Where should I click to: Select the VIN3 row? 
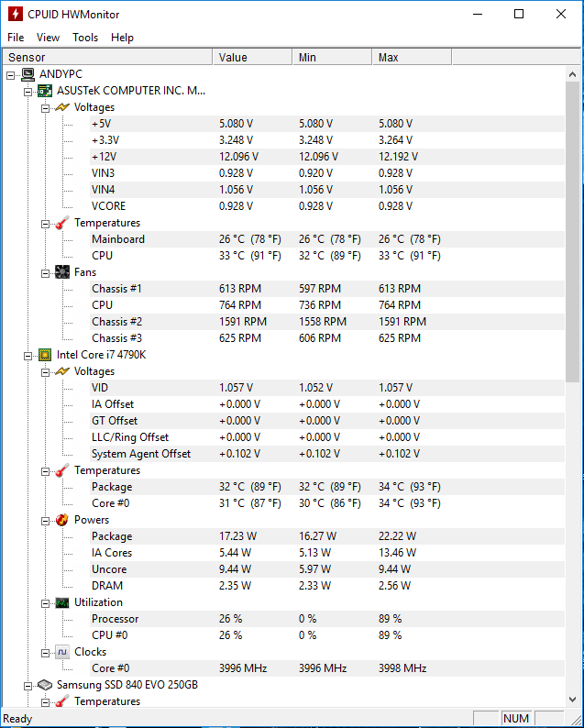(327, 173)
